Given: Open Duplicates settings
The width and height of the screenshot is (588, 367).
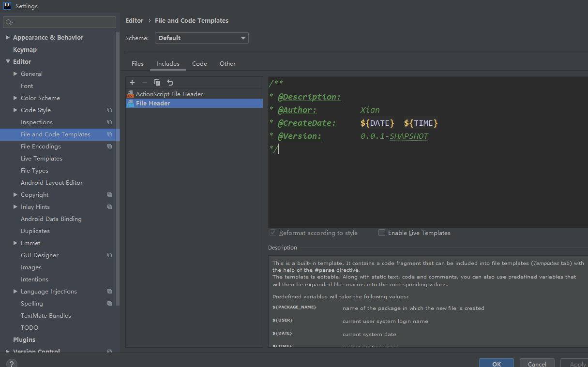Looking at the screenshot, I should click(35, 231).
